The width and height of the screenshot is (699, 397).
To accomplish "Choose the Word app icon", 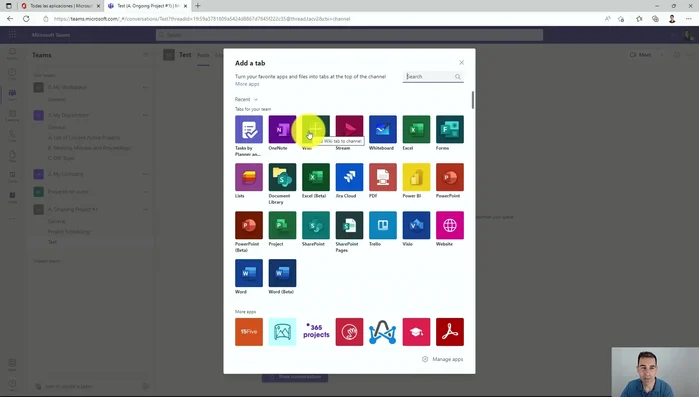I will click(249, 273).
